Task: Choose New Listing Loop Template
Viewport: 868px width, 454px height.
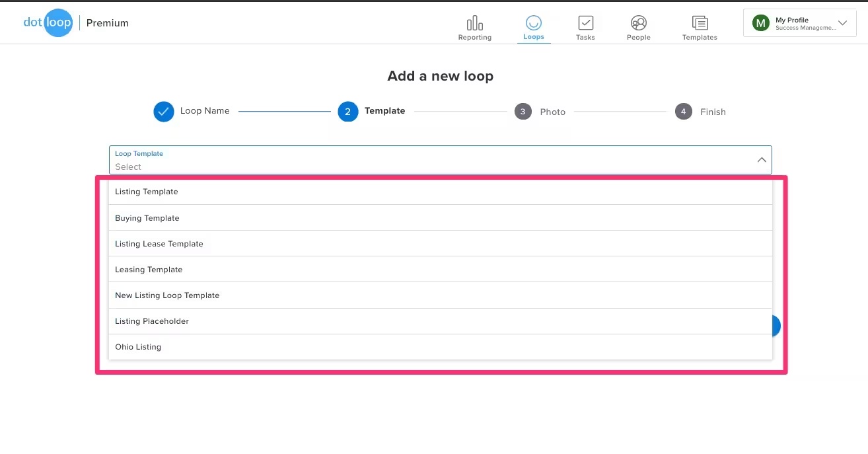Action: (x=167, y=295)
